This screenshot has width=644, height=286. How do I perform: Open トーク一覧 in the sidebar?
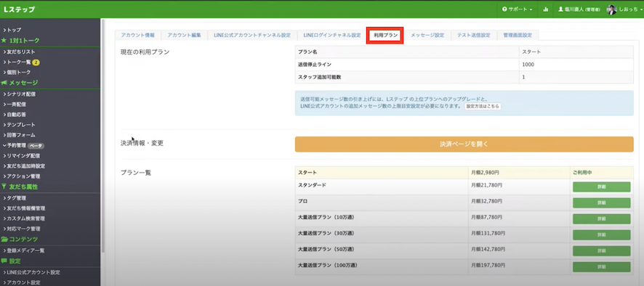(17, 62)
